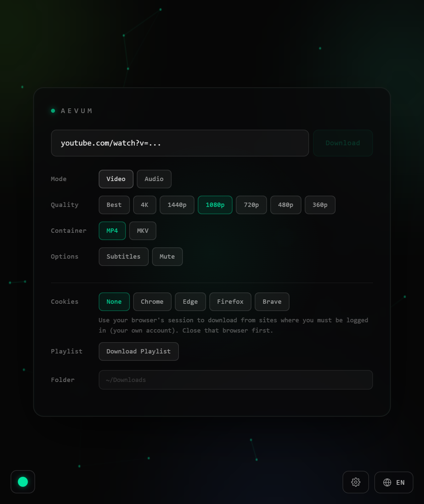Toggle Download Playlist

138,351
